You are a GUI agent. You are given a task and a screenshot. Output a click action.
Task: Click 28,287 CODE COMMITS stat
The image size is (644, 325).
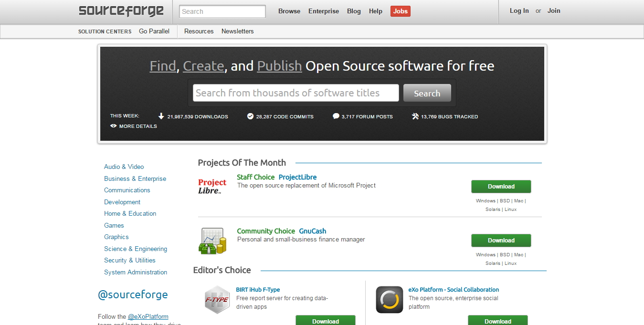coord(285,117)
